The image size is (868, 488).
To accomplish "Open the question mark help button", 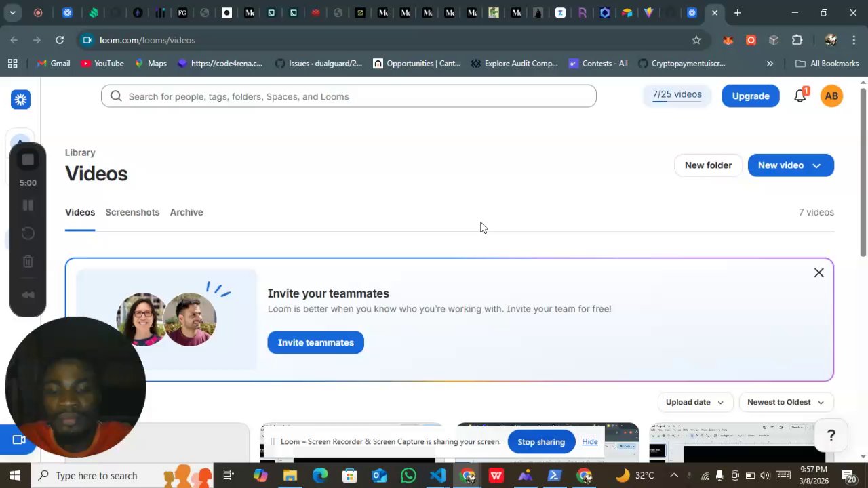I will (x=831, y=436).
